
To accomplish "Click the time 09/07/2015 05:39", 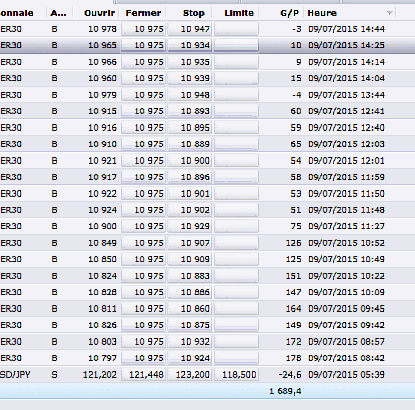I will pyautogui.click(x=346, y=375).
